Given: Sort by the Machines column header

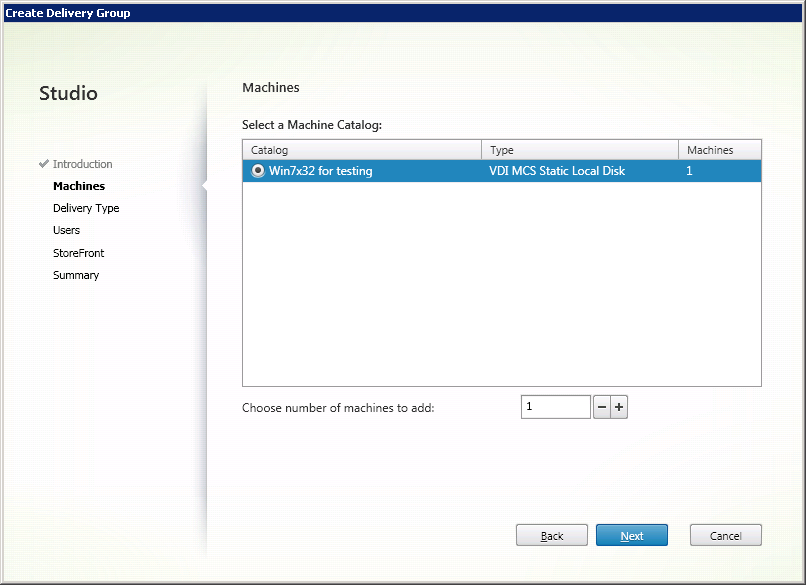Looking at the screenshot, I should (720, 150).
